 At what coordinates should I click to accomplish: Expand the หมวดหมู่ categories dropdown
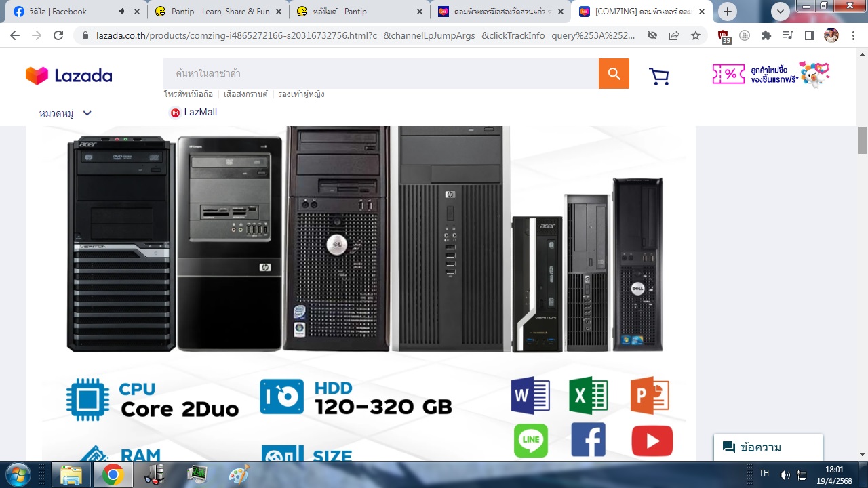click(65, 113)
